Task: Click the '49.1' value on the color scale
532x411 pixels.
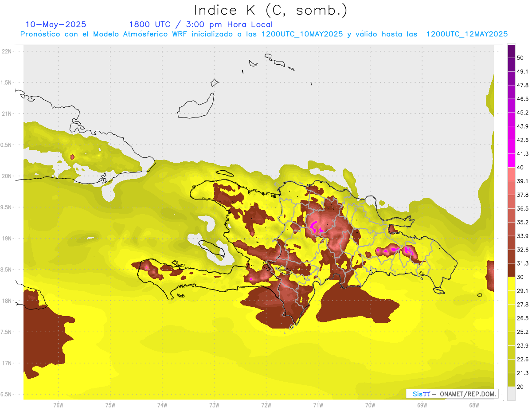Action: click(523, 71)
